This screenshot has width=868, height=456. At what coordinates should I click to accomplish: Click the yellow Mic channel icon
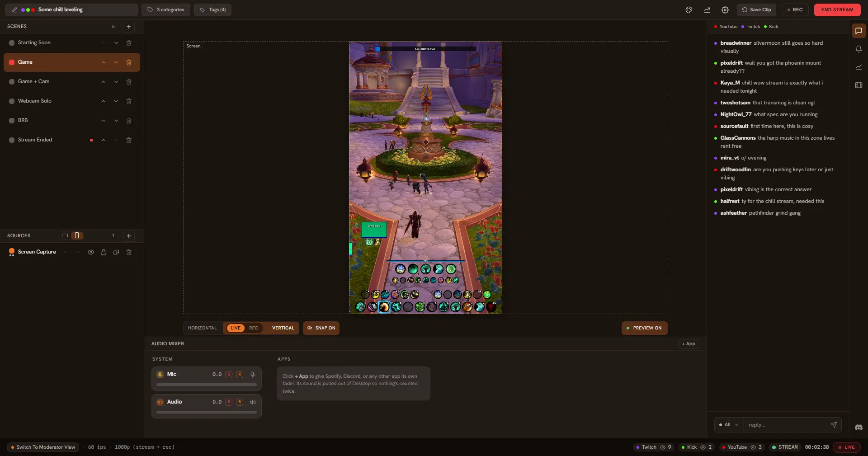coord(160,375)
